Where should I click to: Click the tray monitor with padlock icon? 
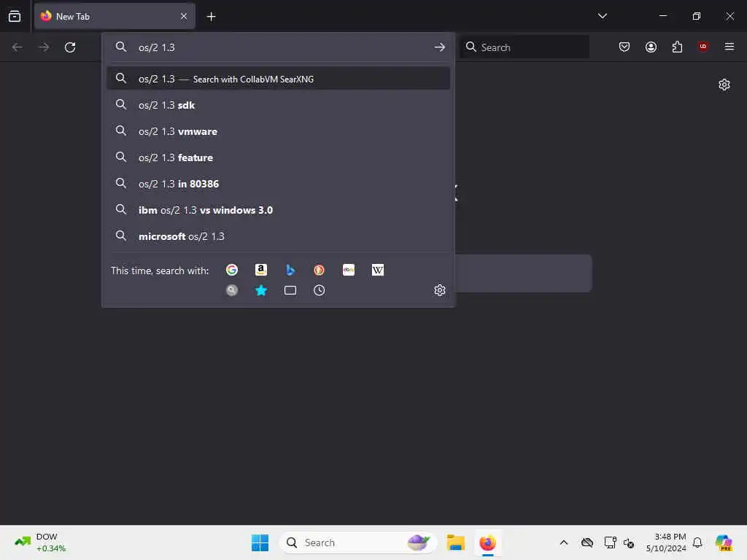point(610,542)
